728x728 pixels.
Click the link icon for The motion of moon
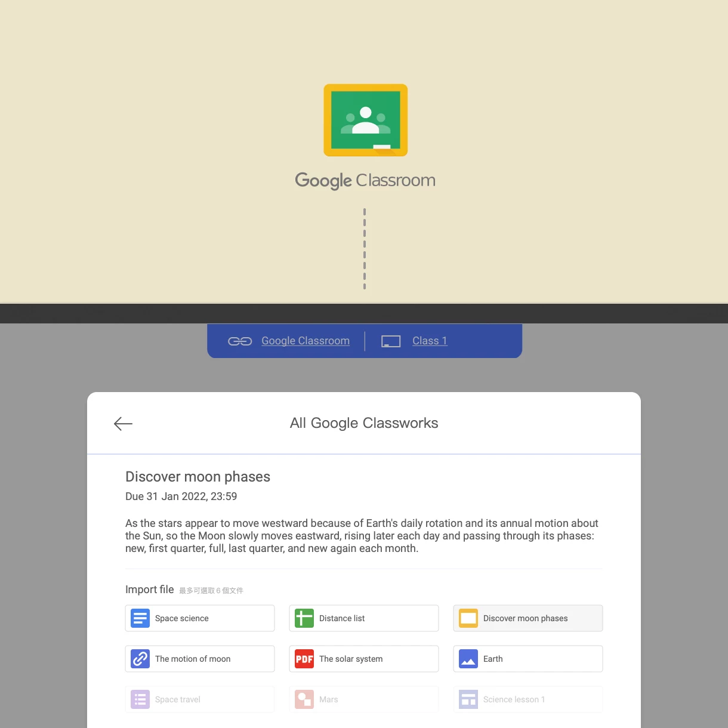(x=140, y=659)
